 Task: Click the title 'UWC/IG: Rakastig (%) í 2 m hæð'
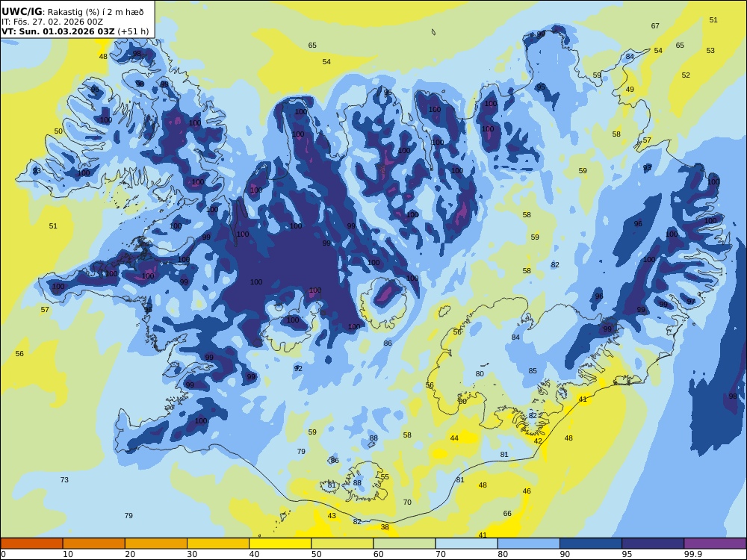[x=72, y=12]
